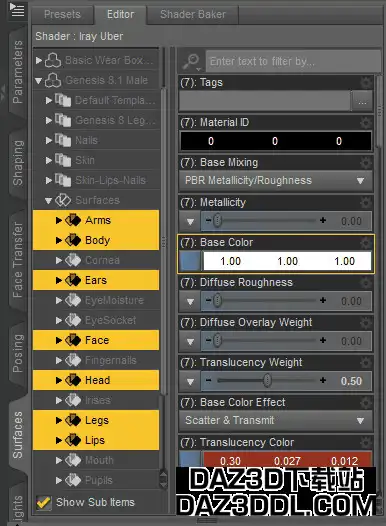This screenshot has width=386, height=526.
Task: Open gear settings for Base Color
Action: [x=366, y=242]
